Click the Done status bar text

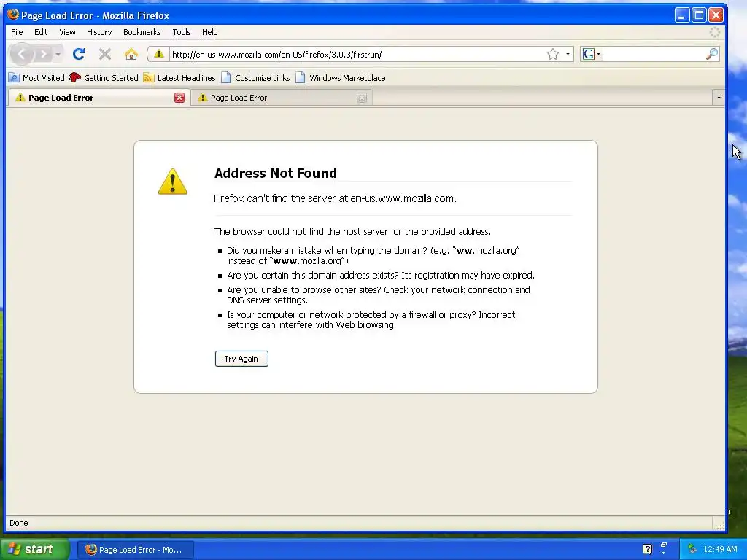pos(18,522)
